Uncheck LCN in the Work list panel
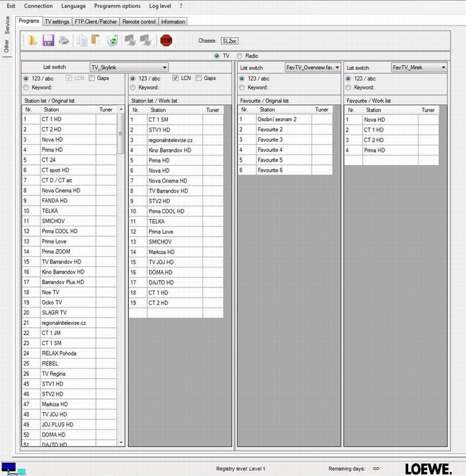 pyautogui.click(x=175, y=78)
